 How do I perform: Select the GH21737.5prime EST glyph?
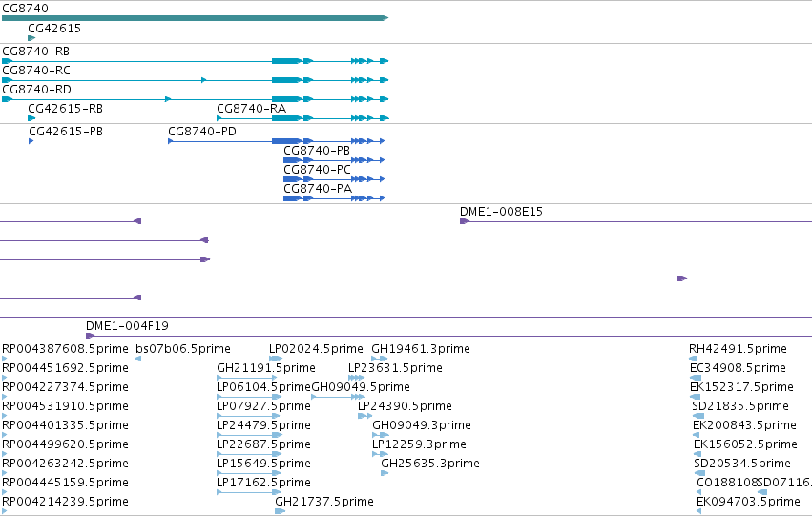point(281,511)
